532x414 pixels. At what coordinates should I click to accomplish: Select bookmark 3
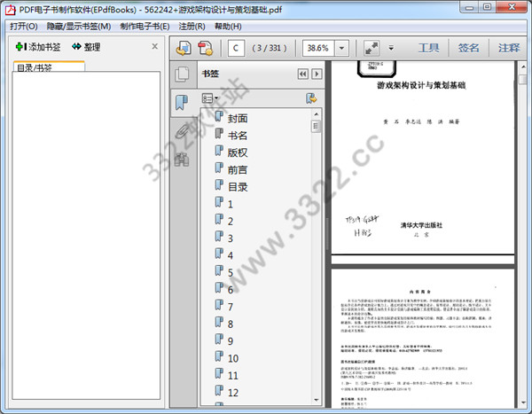pos(231,238)
